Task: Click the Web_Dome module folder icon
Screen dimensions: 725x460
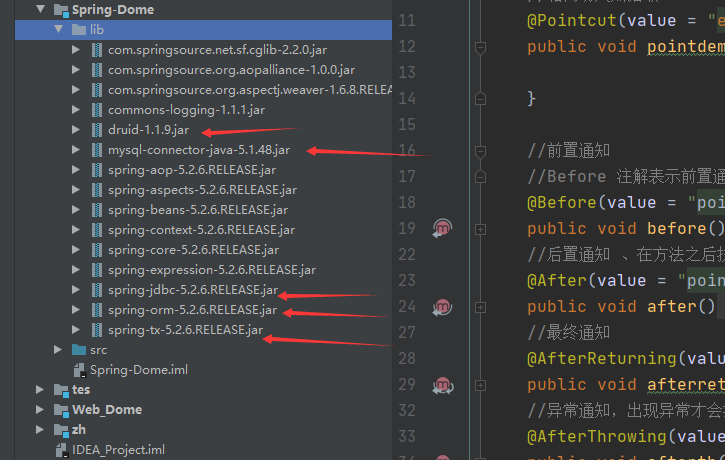Action: [61, 411]
